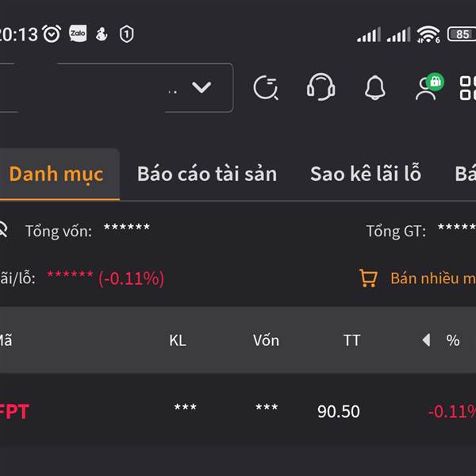Viewport: 476px width, 476px height.
Task: Toggle asset visibility eye icon beside Tổng vốn
Action: (3, 231)
